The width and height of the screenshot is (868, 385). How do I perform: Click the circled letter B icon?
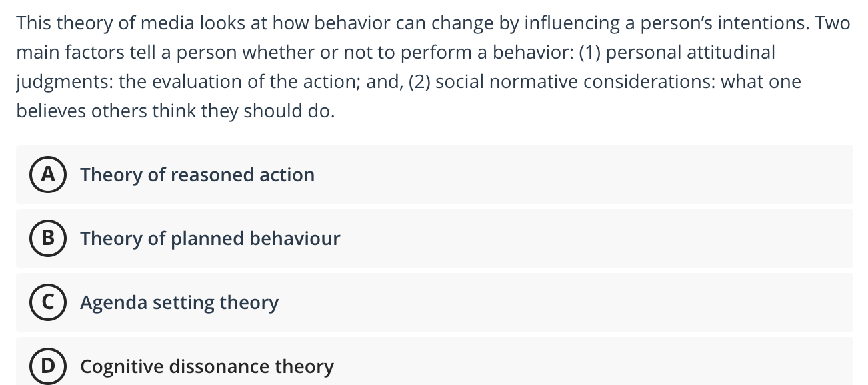[x=47, y=238]
